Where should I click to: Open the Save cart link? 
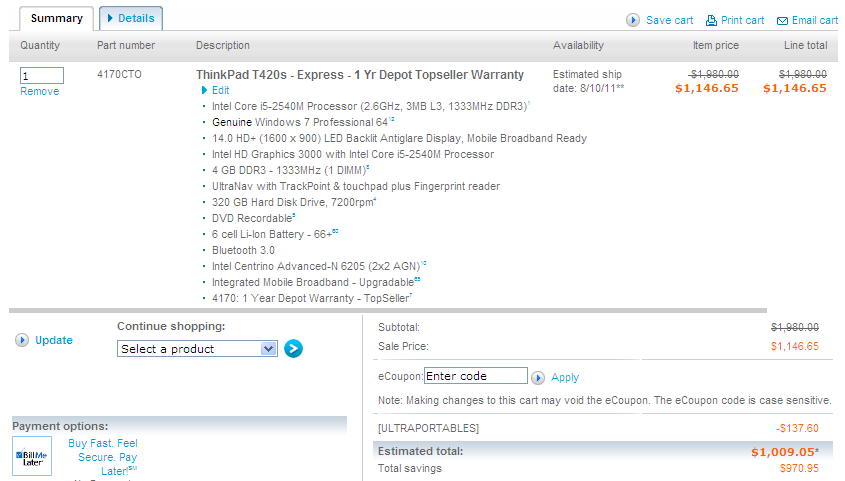[669, 20]
